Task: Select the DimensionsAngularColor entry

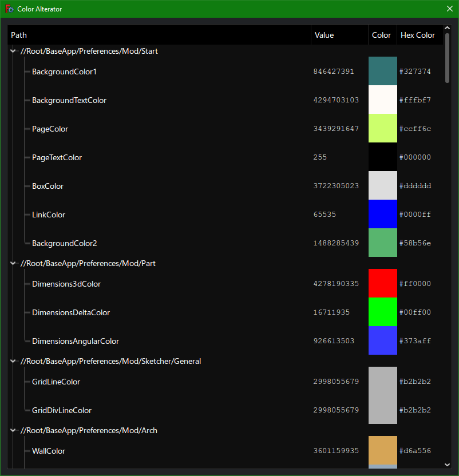Action: coord(73,340)
